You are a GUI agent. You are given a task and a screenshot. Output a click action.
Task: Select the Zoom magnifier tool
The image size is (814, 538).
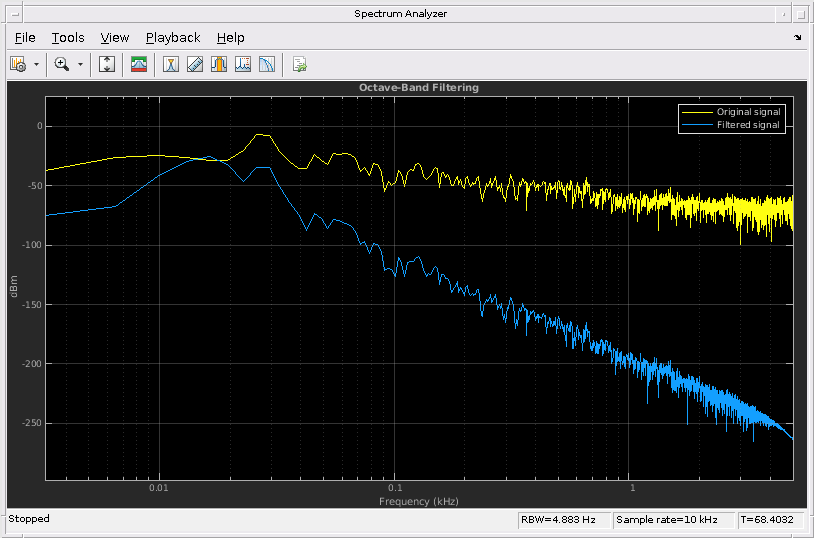pyautogui.click(x=62, y=64)
